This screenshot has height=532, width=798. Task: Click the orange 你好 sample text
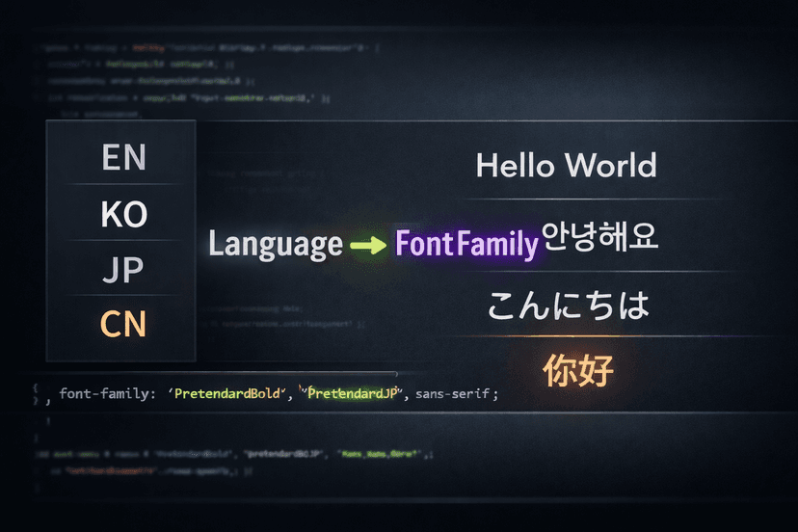pos(578,370)
